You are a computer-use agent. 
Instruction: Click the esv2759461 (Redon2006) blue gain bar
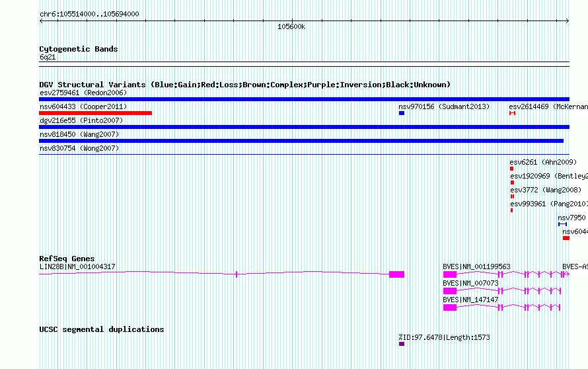pyautogui.click(x=304, y=99)
